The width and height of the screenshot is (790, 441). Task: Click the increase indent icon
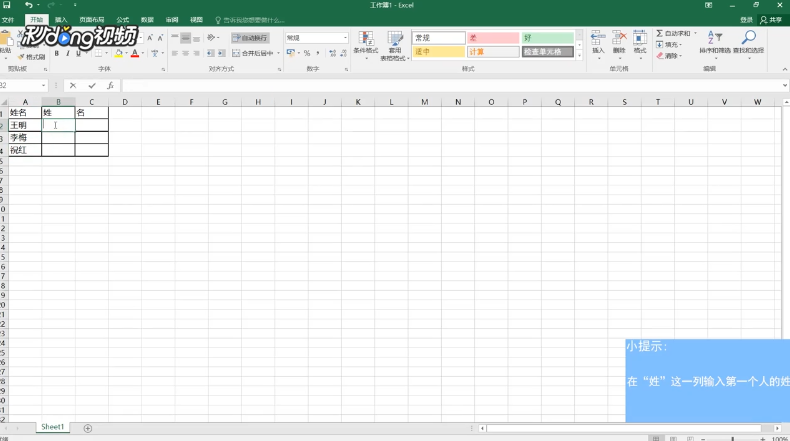pos(222,53)
